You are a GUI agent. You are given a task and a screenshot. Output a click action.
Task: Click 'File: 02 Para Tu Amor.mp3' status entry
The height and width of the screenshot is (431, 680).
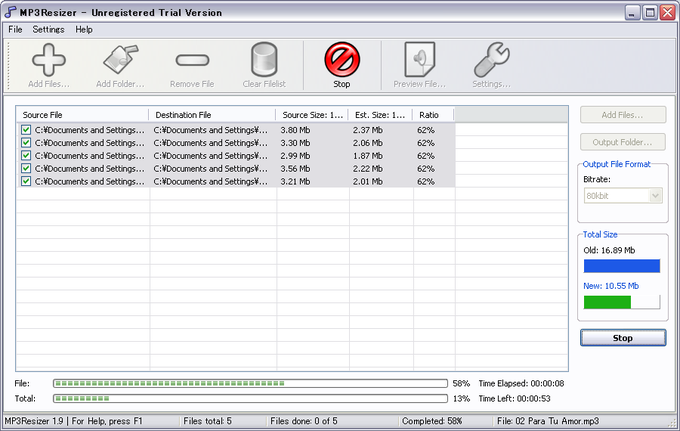[x=548, y=421]
